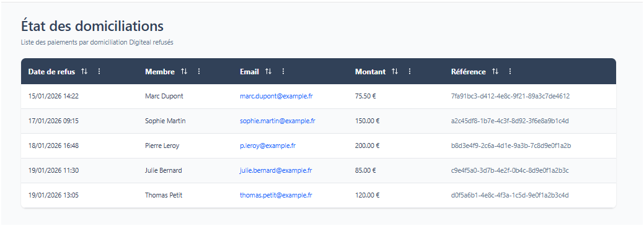This screenshot has width=644, height=226.
Task: Select date cell 18/01/2026 16:48
Action: pyautogui.click(x=53, y=146)
